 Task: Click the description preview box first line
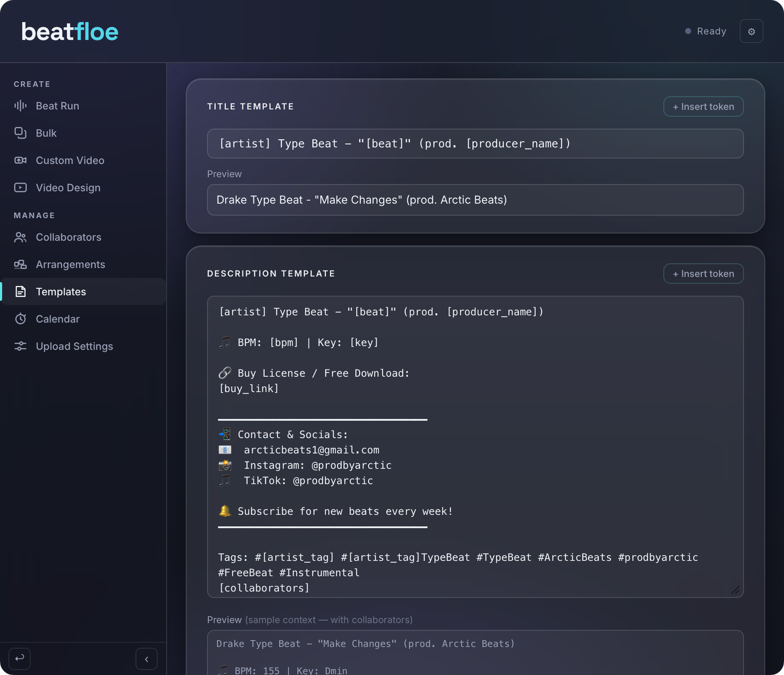click(366, 644)
